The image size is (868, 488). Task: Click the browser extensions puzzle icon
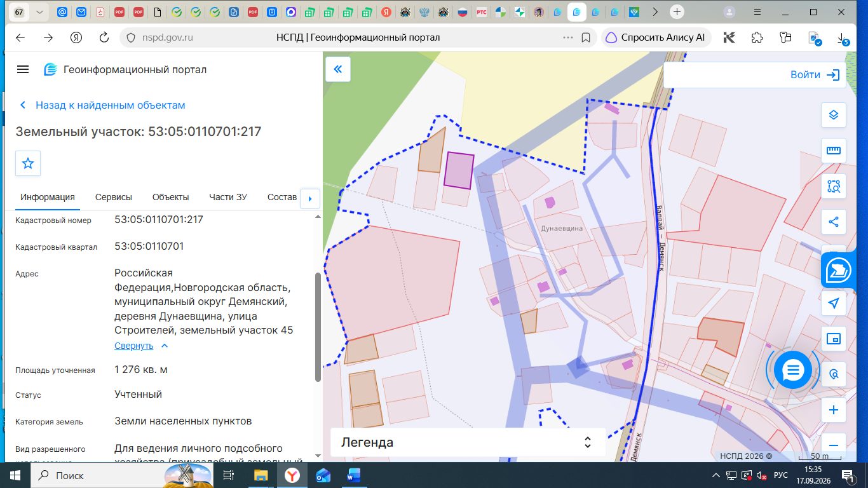pos(757,37)
